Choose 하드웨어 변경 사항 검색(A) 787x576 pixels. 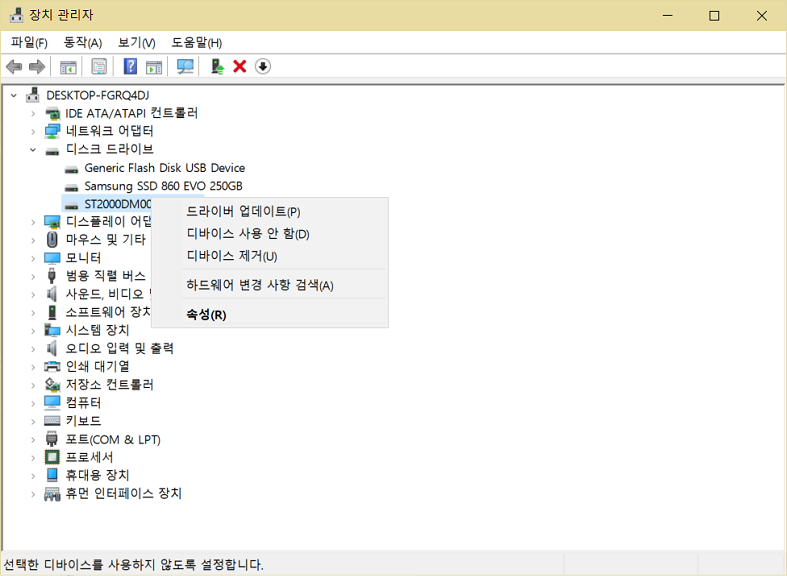tap(270, 285)
